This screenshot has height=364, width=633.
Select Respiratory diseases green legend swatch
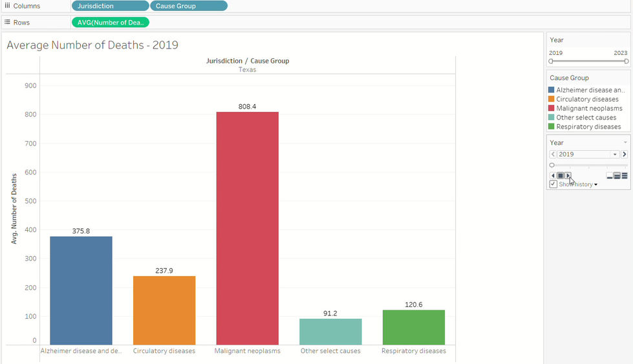551,126
